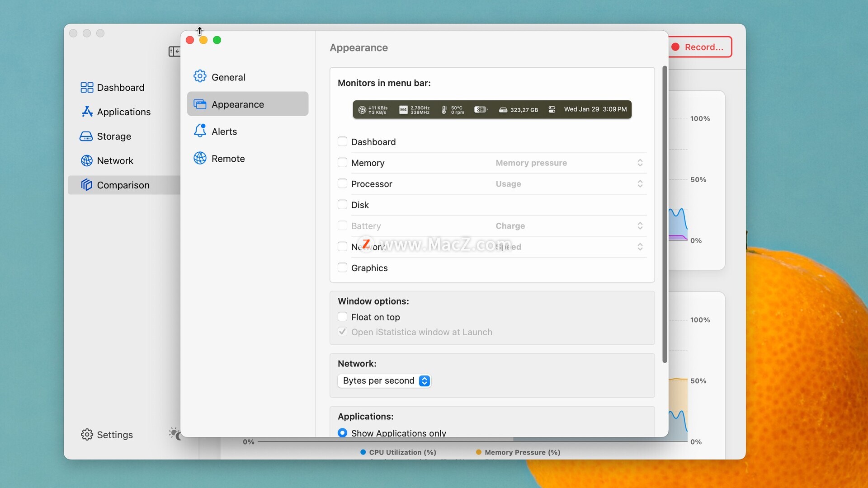Screen dimensions: 868x488
Task: Click the Network globe icon in main window
Action: tap(87, 160)
